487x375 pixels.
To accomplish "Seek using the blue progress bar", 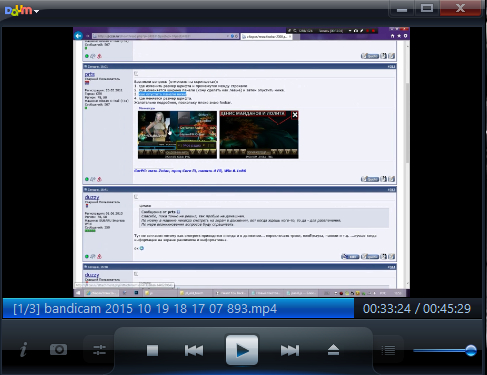I will [x=178, y=309].
